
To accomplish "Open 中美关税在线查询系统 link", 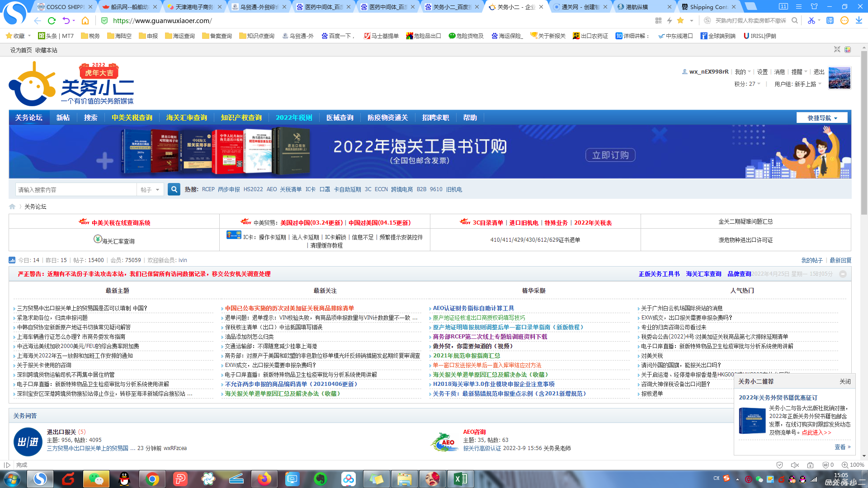I will (x=121, y=223).
